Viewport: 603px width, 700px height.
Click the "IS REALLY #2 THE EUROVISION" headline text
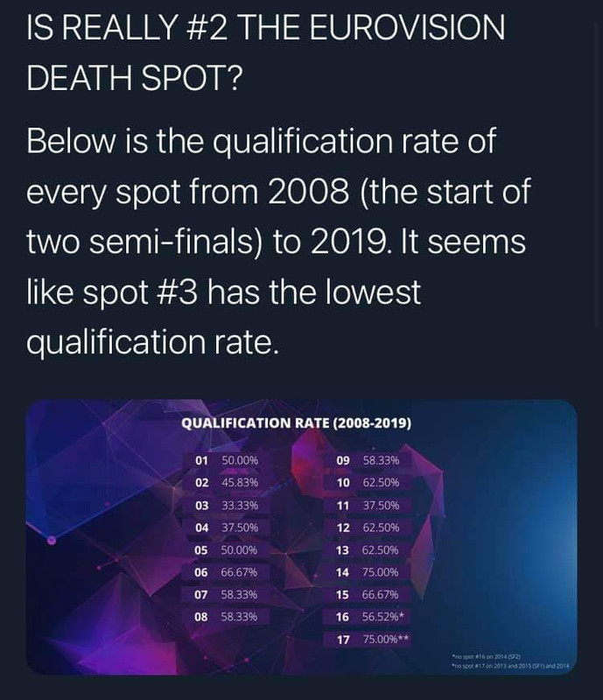pos(265,28)
